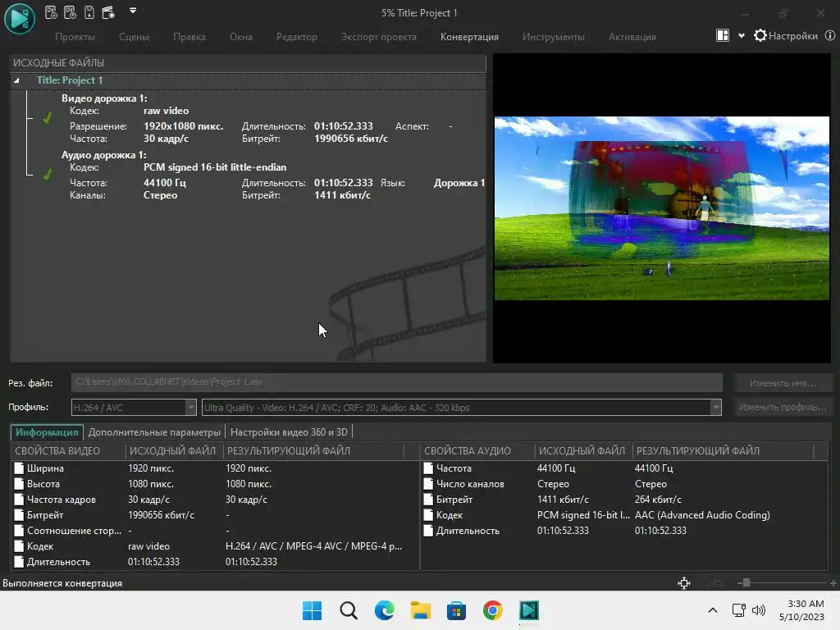Click the Настройки gear icon
840x630 pixels.
760,36
